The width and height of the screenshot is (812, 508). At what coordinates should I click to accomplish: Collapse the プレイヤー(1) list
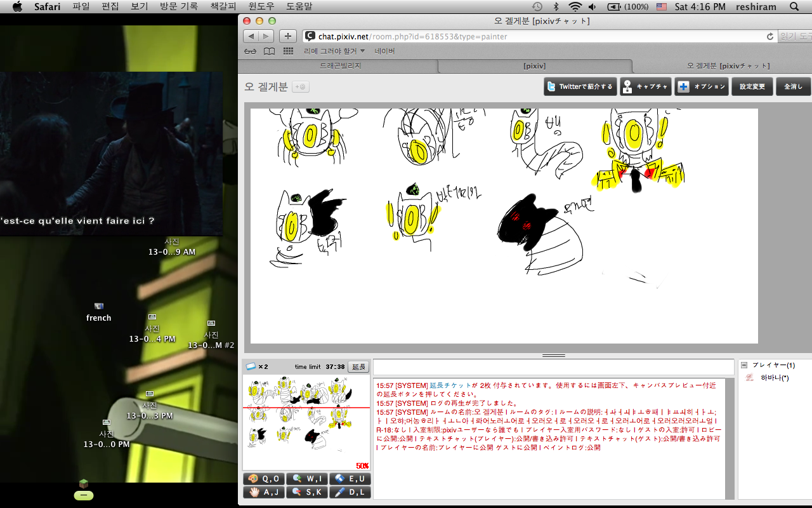pyautogui.click(x=745, y=365)
